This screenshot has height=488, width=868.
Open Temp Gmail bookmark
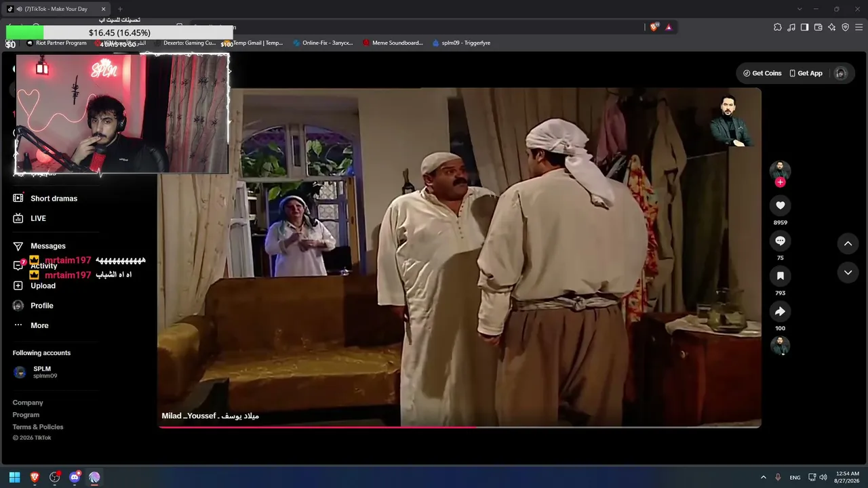[254, 43]
